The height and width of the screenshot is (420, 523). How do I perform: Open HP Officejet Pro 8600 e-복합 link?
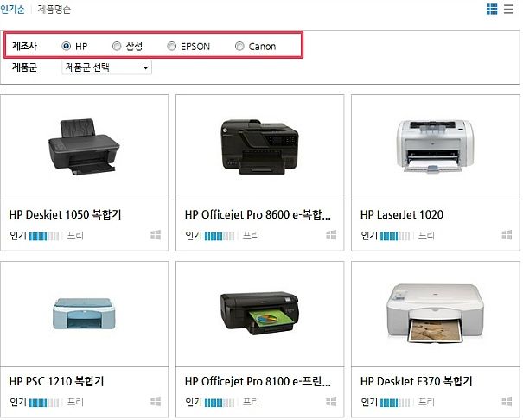[x=258, y=214]
